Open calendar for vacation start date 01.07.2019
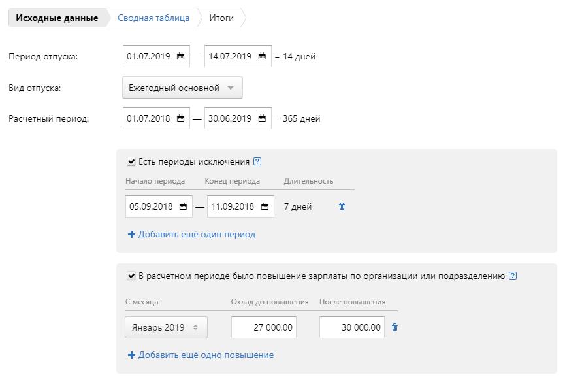Image resolution: width=565 pixels, height=392 pixels. (x=181, y=57)
